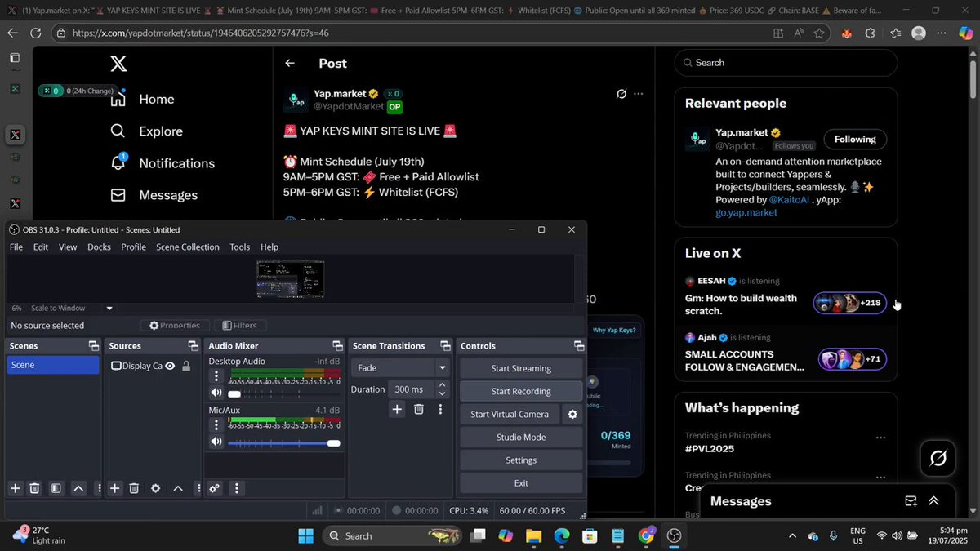Open File Explorer from taskbar
This screenshot has width=980, height=551.
coord(533,535)
